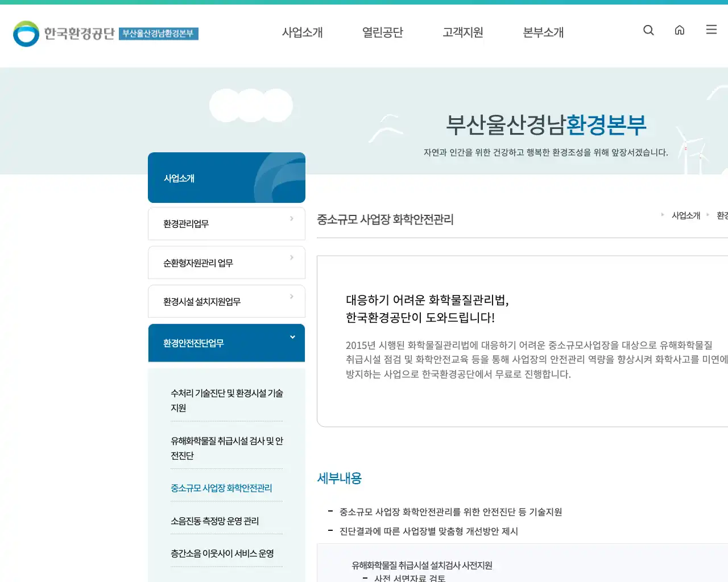
Task: Collapse the 환경안전진단업무 section
Action: tap(292, 336)
